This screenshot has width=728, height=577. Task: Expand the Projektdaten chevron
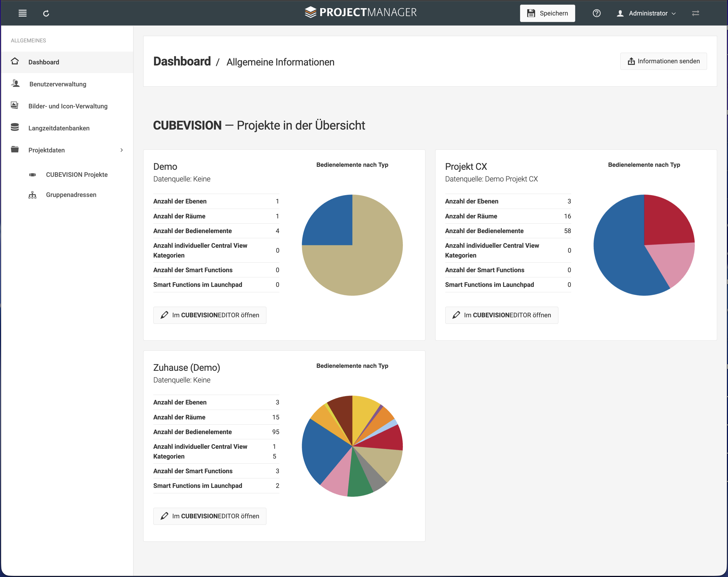[122, 150]
